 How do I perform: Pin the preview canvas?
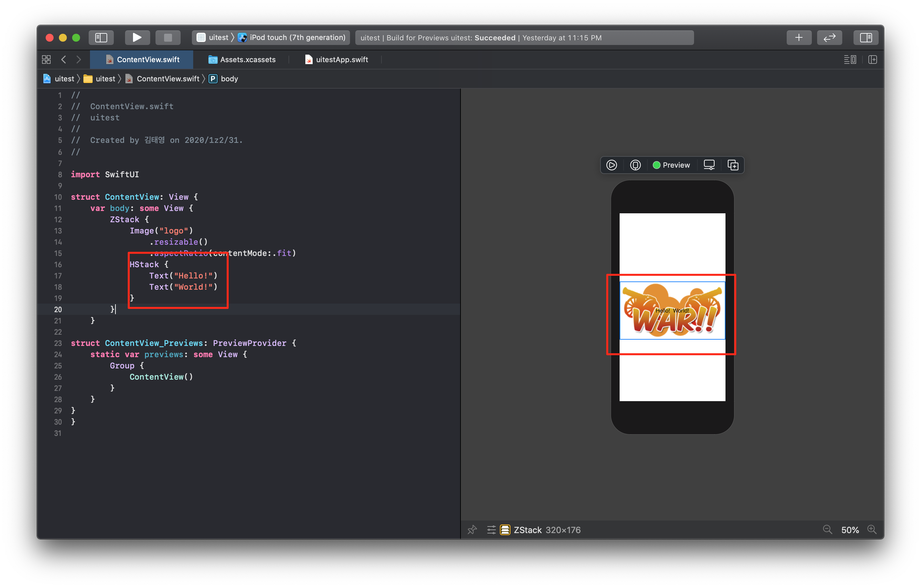pos(472,530)
